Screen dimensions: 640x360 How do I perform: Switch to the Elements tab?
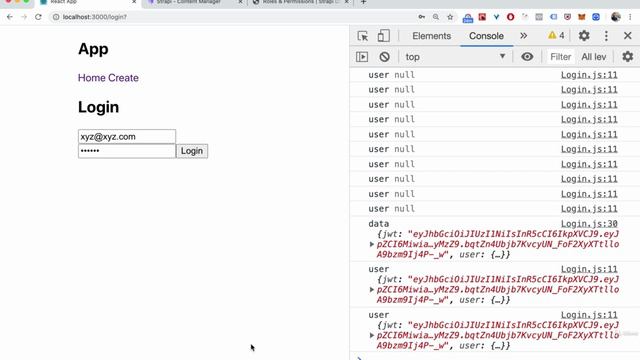(431, 36)
